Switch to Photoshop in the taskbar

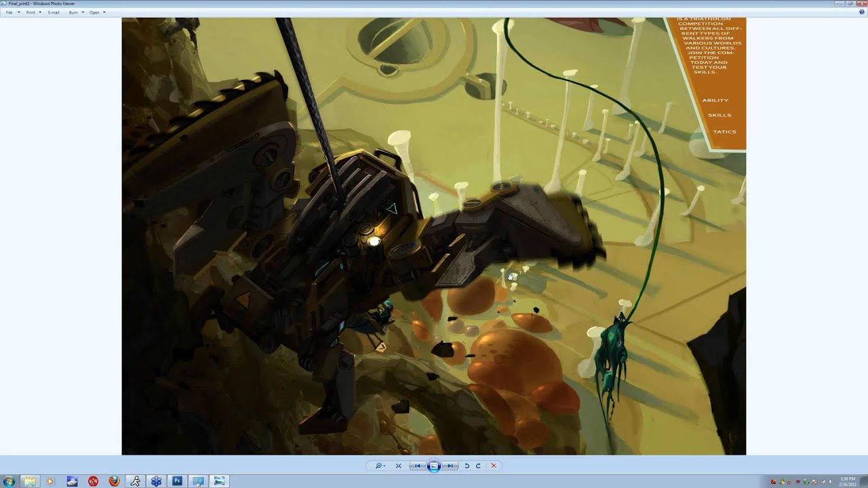pyautogui.click(x=177, y=481)
